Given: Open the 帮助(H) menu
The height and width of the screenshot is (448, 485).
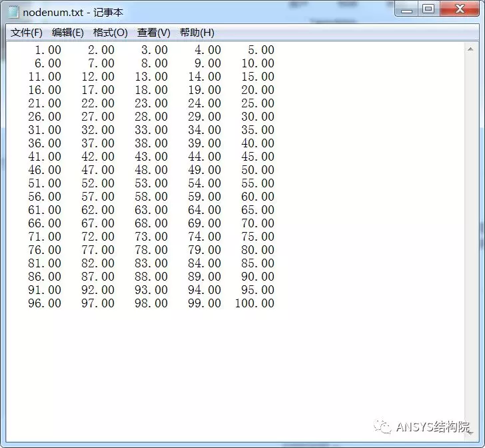Looking at the screenshot, I should [197, 33].
